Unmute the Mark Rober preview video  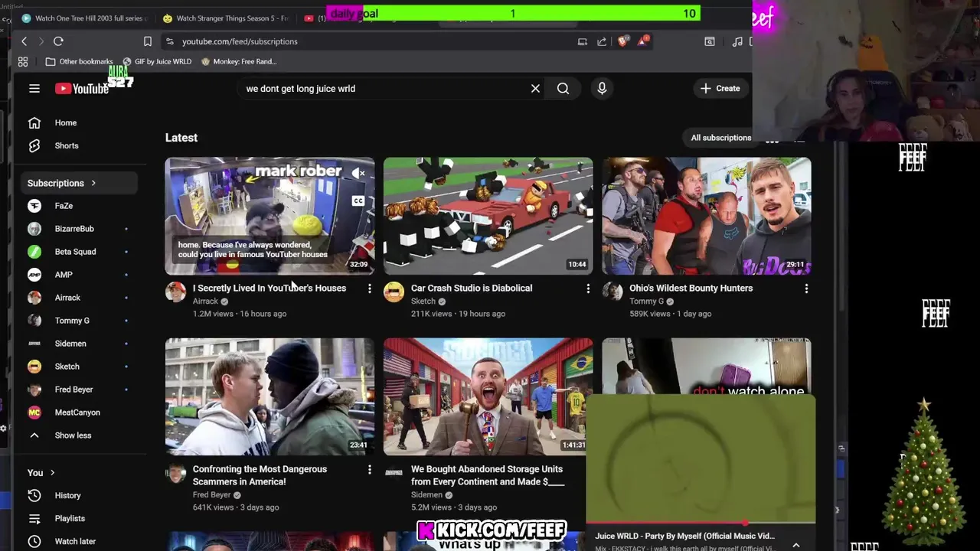tap(358, 174)
